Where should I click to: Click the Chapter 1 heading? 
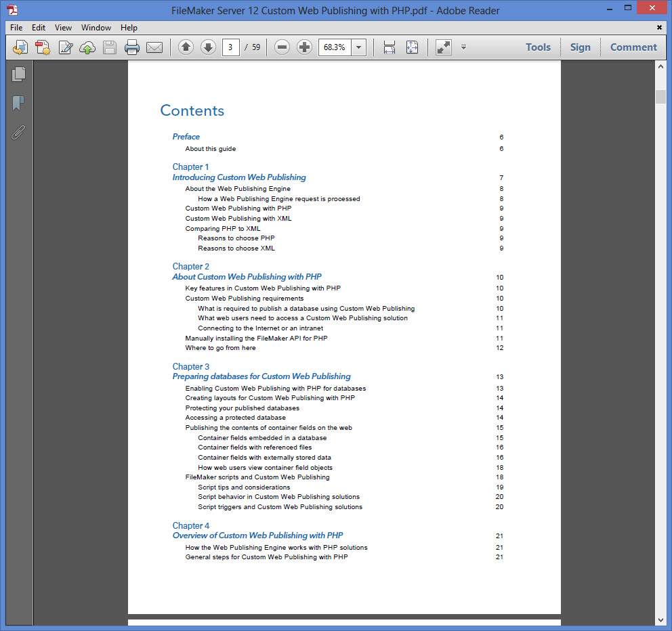[190, 167]
